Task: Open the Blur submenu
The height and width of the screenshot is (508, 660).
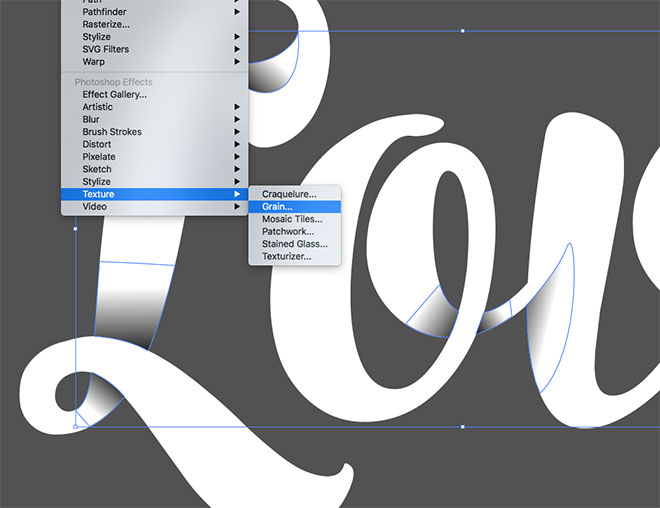Action: [91, 119]
